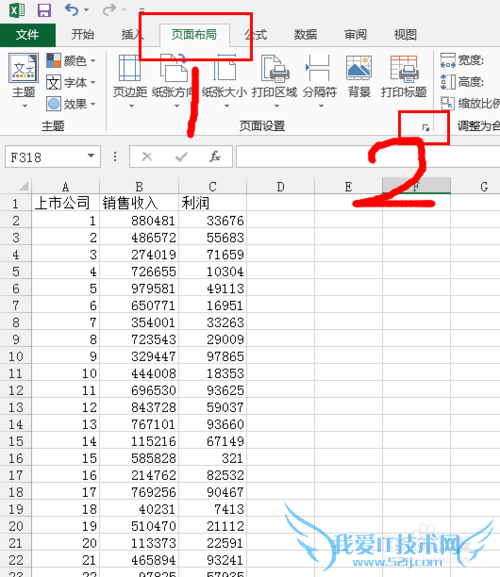The height and width of the screenshot is (577, 500).
Task: Click cell containing 33676
Action: point(213,220)
